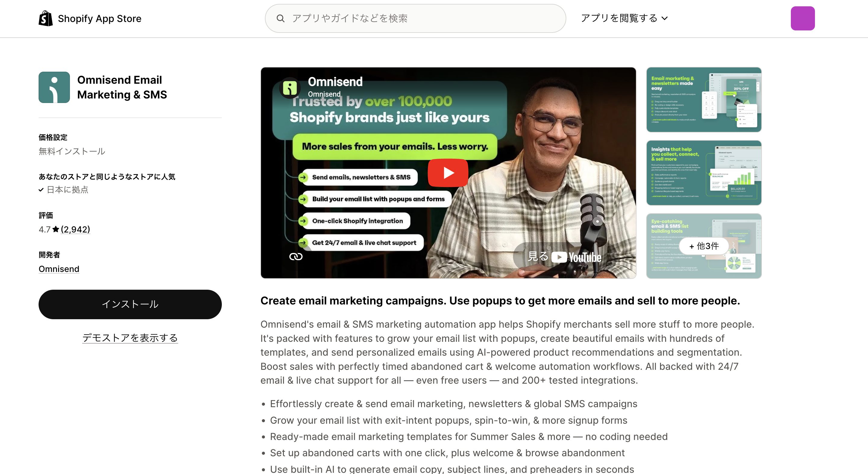The height and width of the screenshot is (474, 868).
Task: Click the copy link icon on video
Action: tap(296, 257)
